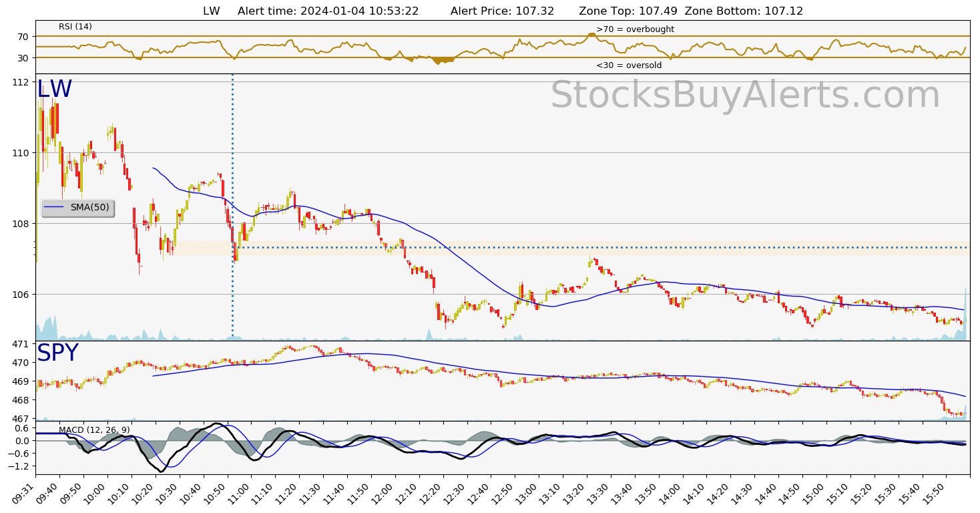The height and width of the screenshot is (513, 980).
Task: Click the blue line sample in SMA legend
Action: pyautogui.click(x=55, y=208)
